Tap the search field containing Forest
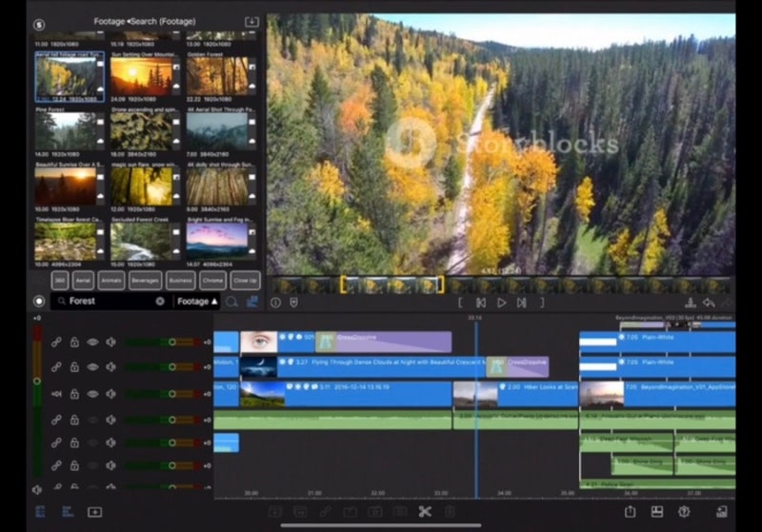 click(110, 302)
